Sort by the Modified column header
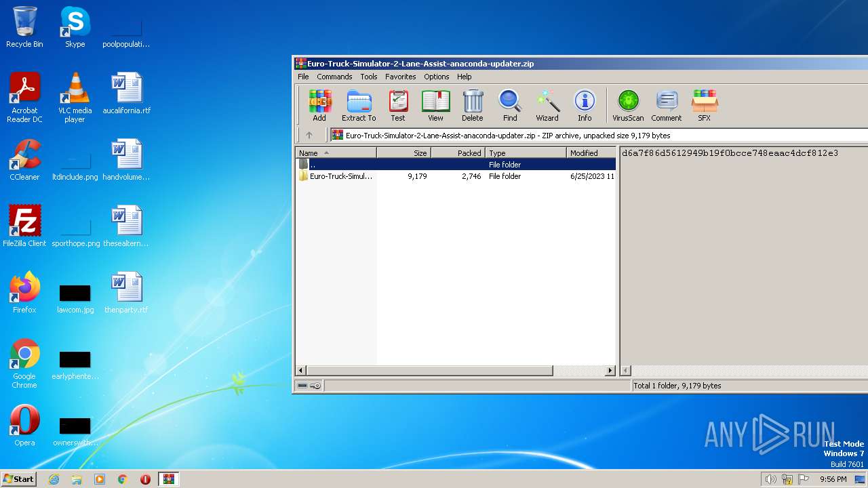Viewport: 868px width, 488px height. (591, 153)
